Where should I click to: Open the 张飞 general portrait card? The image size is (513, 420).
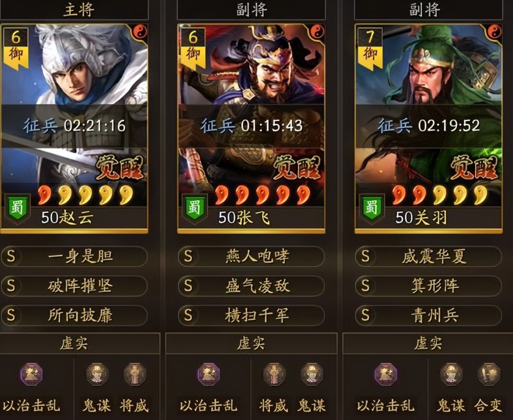pyautogui.click(x=251, y=128)
